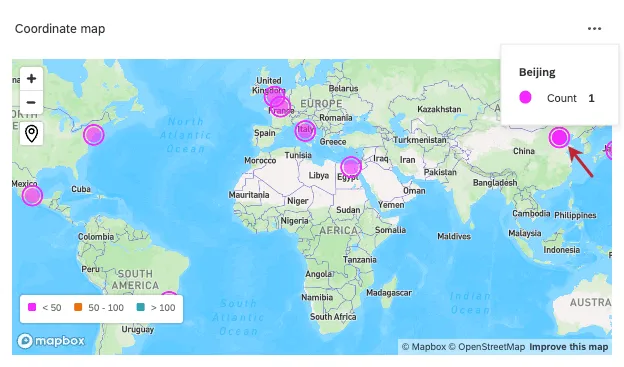Click the 'Maldives' map label
Screen dimensions: 624x367
[x=454, y=236]
